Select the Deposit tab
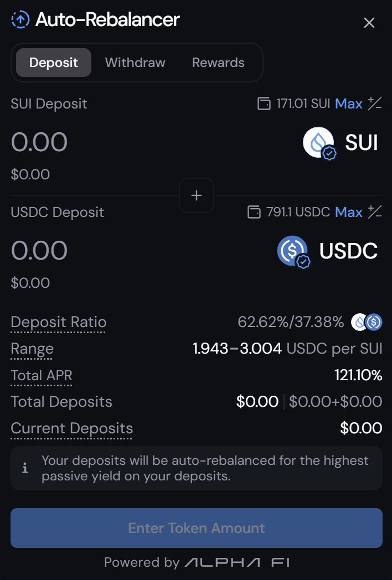 [x=54, y=63]
